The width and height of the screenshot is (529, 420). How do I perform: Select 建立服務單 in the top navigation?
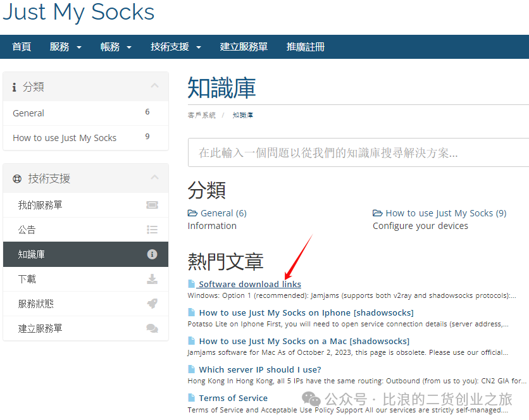tap(244, 47)
